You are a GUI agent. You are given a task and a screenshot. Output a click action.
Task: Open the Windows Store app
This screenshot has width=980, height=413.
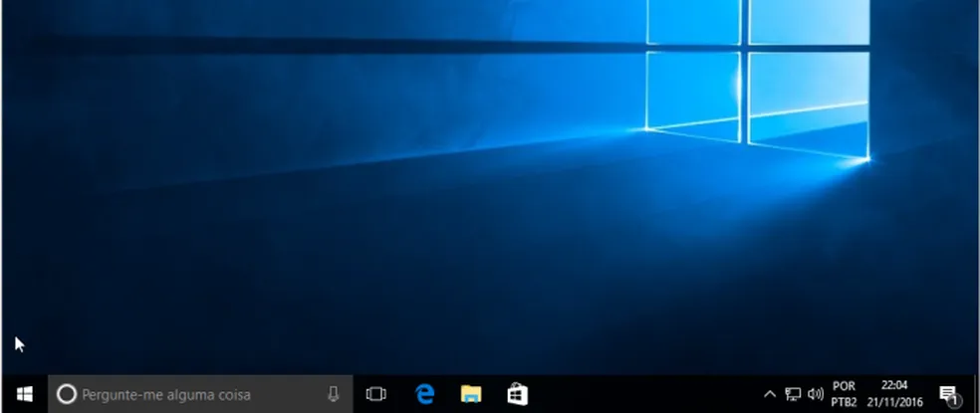pos(518,394)
